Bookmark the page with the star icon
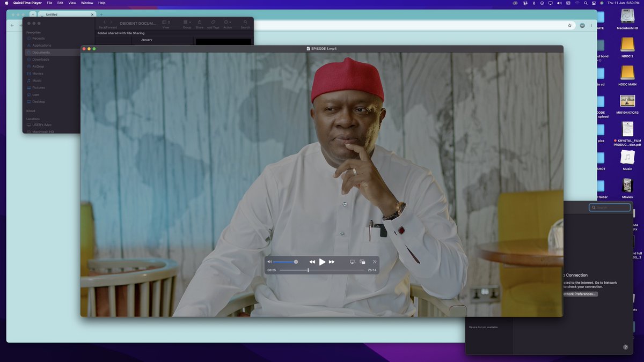 click(x=570, y=25)
